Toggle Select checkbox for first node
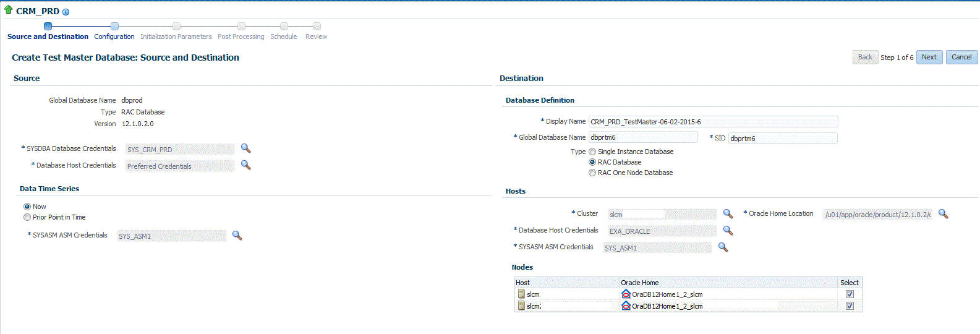The image size is (980, 334). [x=850, y=294]
